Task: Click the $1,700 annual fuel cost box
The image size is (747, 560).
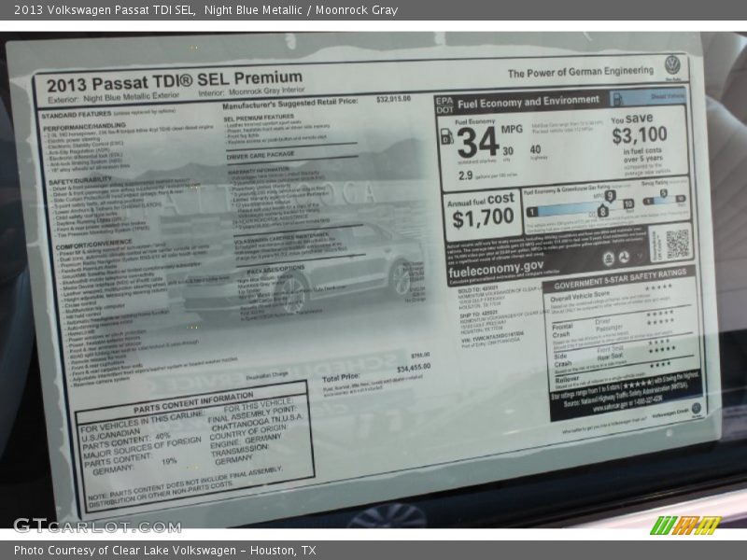Action: tap(482, 211)
